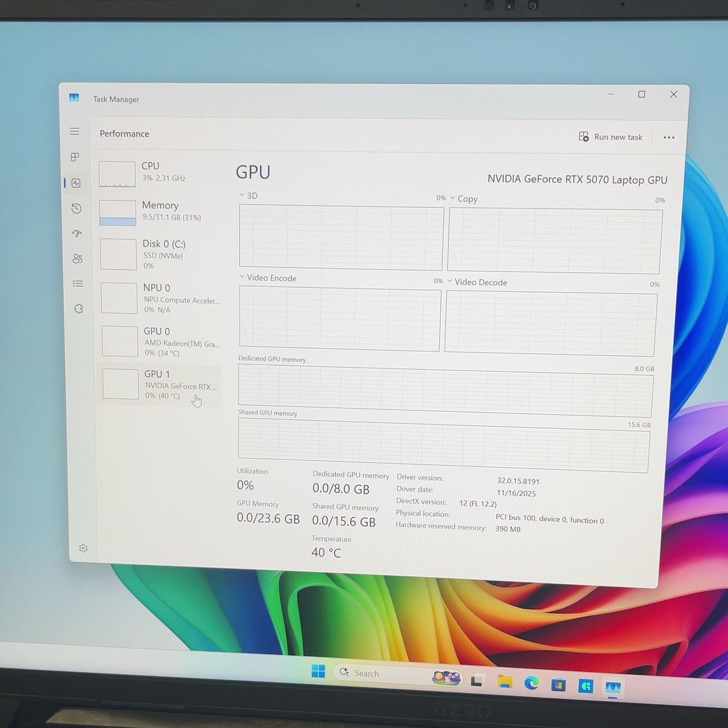The image size is (728, 728).
Task: Open the Services page icon
Action: pyautogui.click(x=79, y=309)
